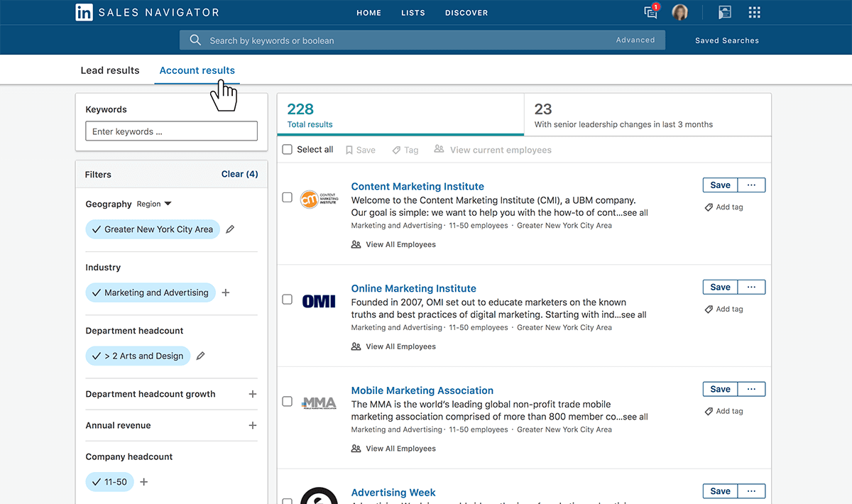
Task: Open the Geography Region dropdown
Action: point(155,204)
